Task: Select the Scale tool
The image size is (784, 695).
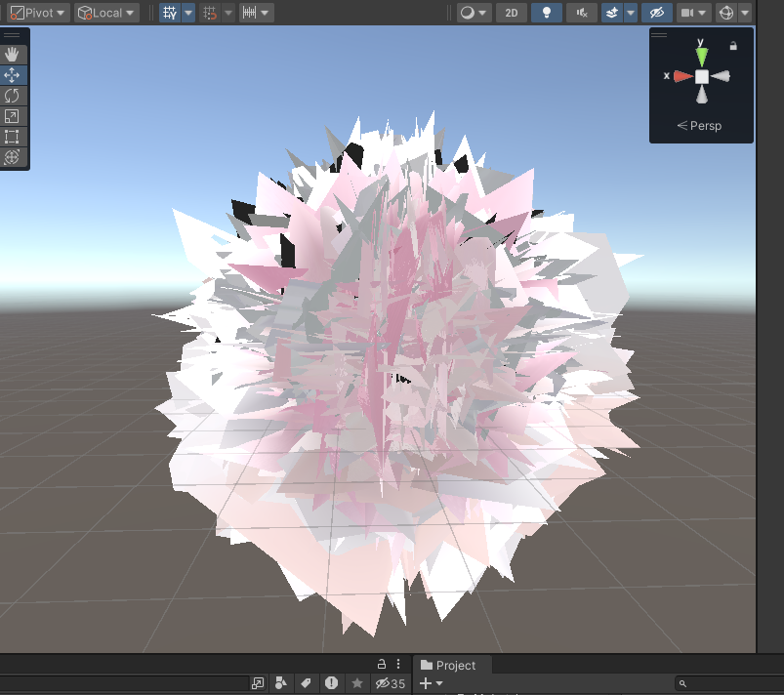Action: coord(12,116)
